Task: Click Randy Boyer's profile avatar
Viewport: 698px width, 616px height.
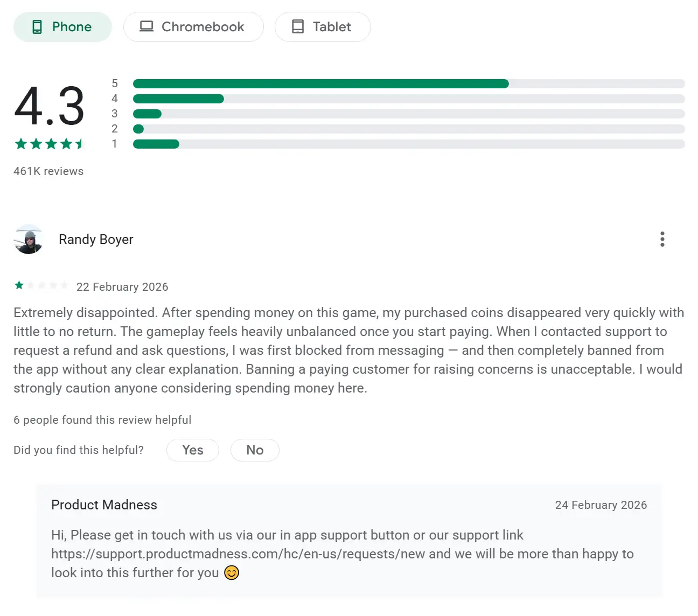Action: click(x=29, y=239)
